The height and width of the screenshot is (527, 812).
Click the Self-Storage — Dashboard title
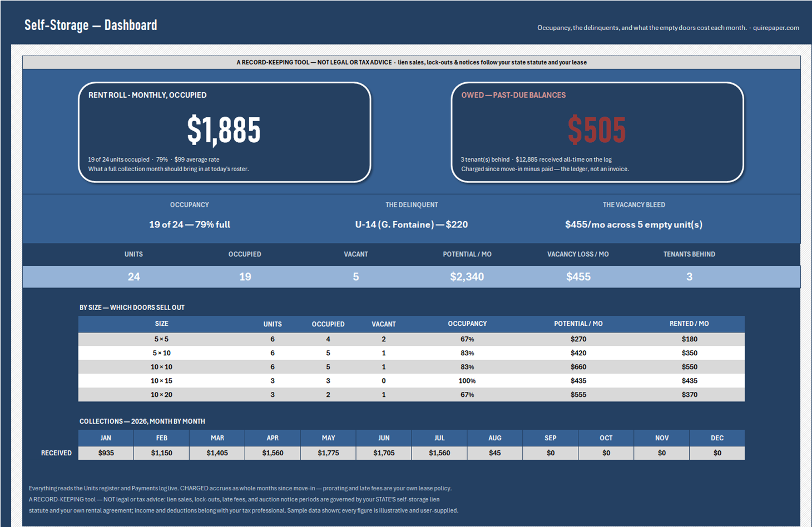pyautogui.click(x=91, y=25)
